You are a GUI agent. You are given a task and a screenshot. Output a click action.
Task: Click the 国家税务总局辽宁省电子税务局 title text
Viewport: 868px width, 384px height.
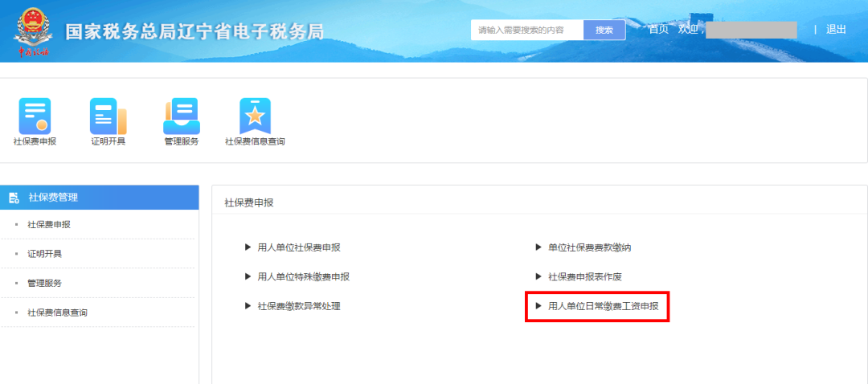[194, 31]
